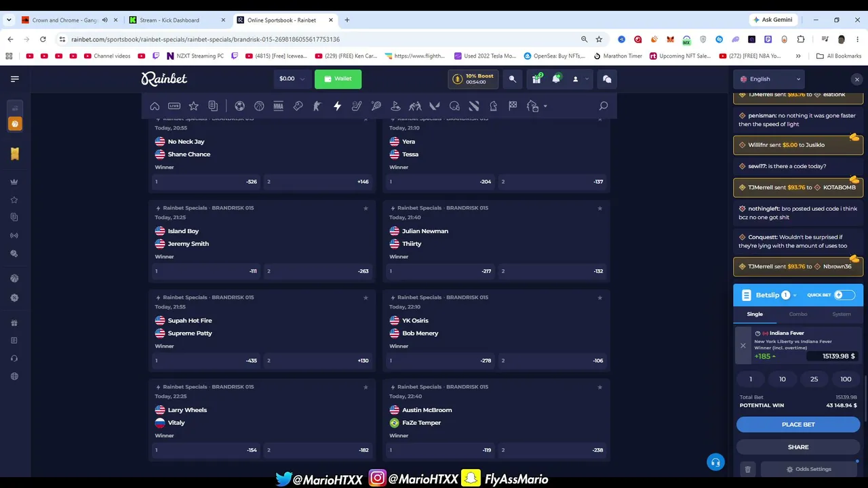This screenshot has width=868, height=488.
Task: Open VIP crown in sidebar
Action: point(14,182)
